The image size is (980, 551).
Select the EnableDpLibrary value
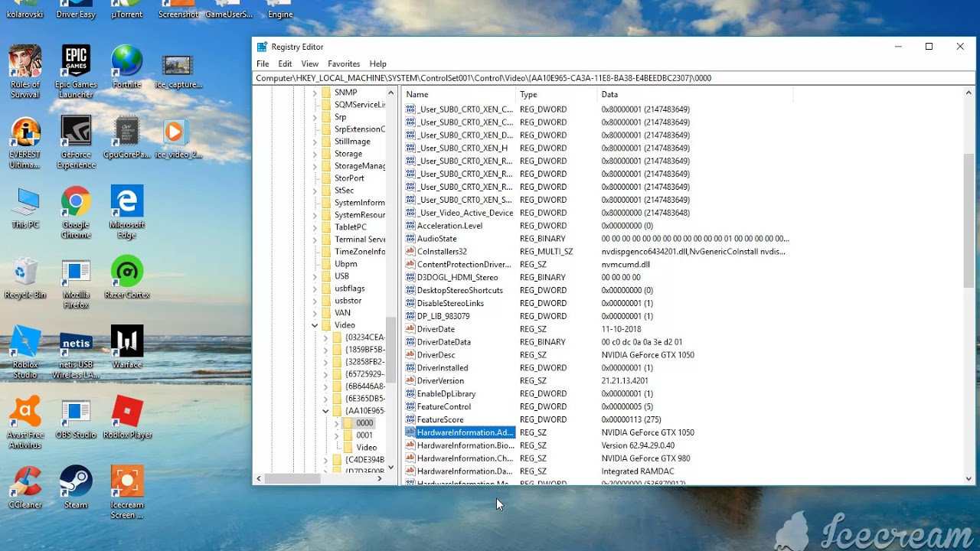coord(446,394)
